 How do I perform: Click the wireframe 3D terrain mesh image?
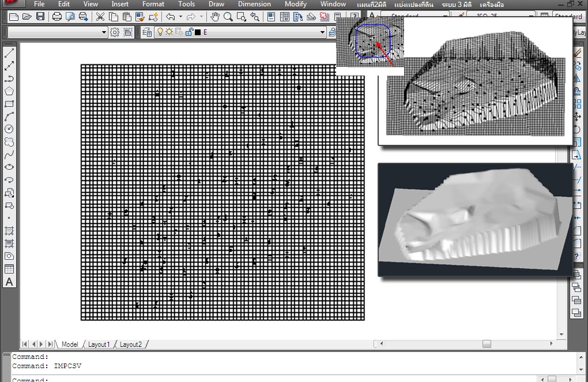pyautogui.click(x=475, y=81)
